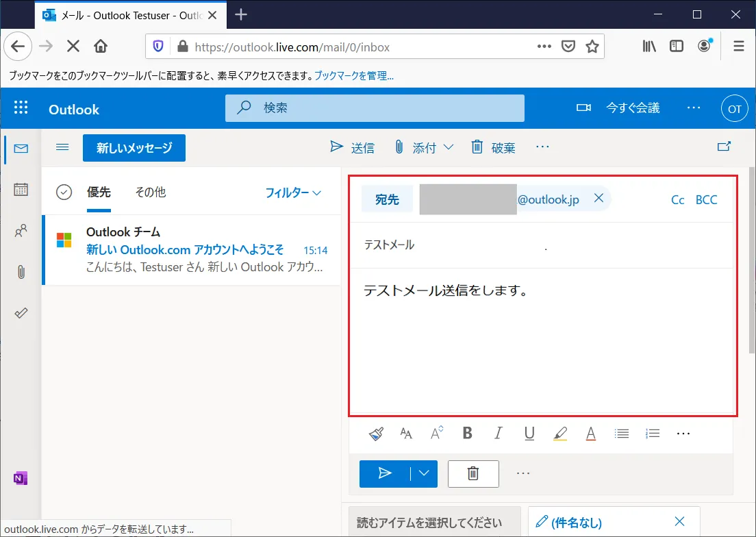Viewport: 756px width, 537px height.
Task: Pop out the message into new window
Action: pos(724,147)
